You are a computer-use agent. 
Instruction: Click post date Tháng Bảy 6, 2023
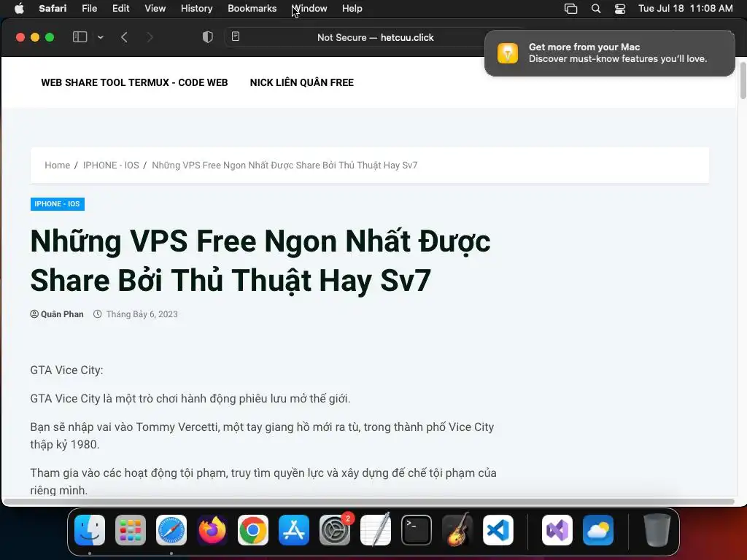pyautogui.click(x=142, y=314)
